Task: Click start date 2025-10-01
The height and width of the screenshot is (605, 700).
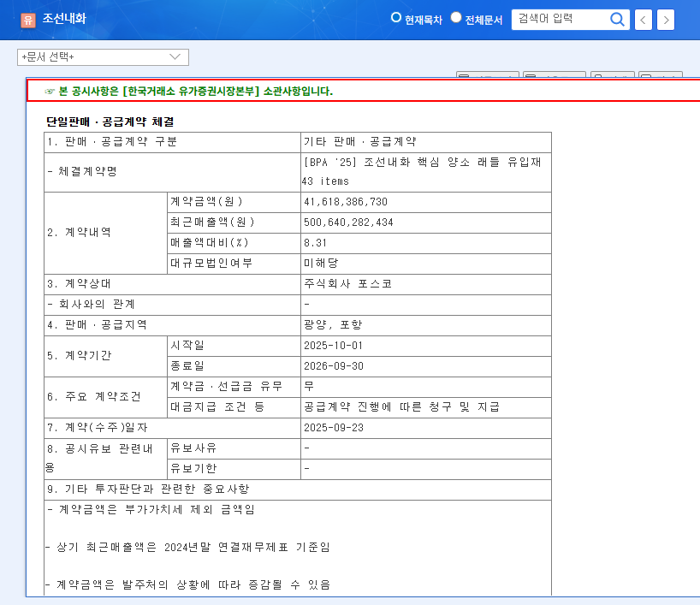Action: click(426, 346)
